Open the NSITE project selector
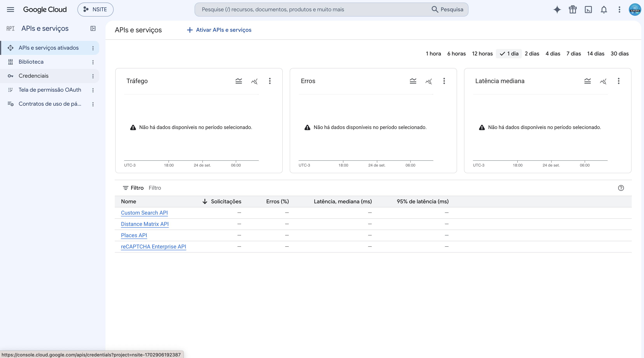Image resolution: width=644 pixels, height=358 pixels. click(96, 10)
